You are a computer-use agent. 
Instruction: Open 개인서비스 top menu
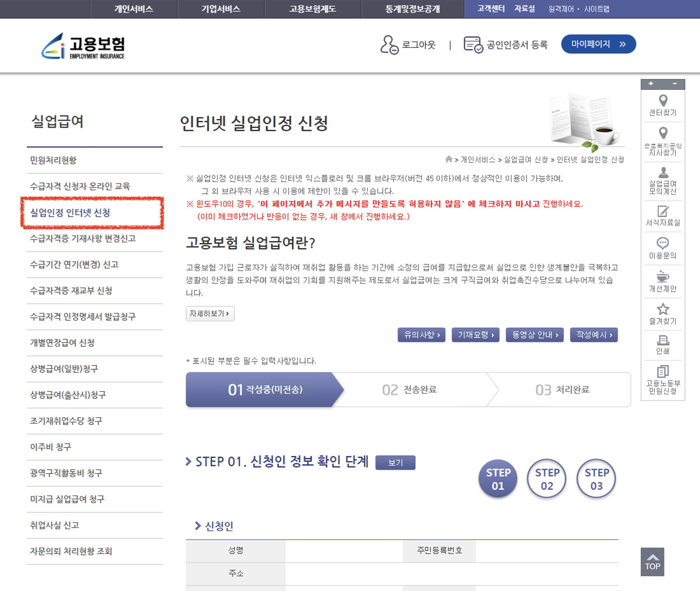click(x=134, y=9)
